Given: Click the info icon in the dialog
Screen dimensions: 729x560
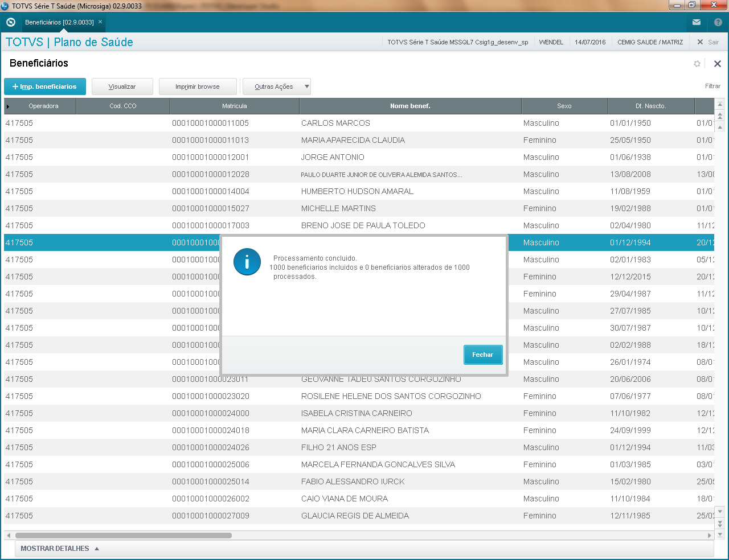Looking at the screenshot, I should (x=247, y=262).
